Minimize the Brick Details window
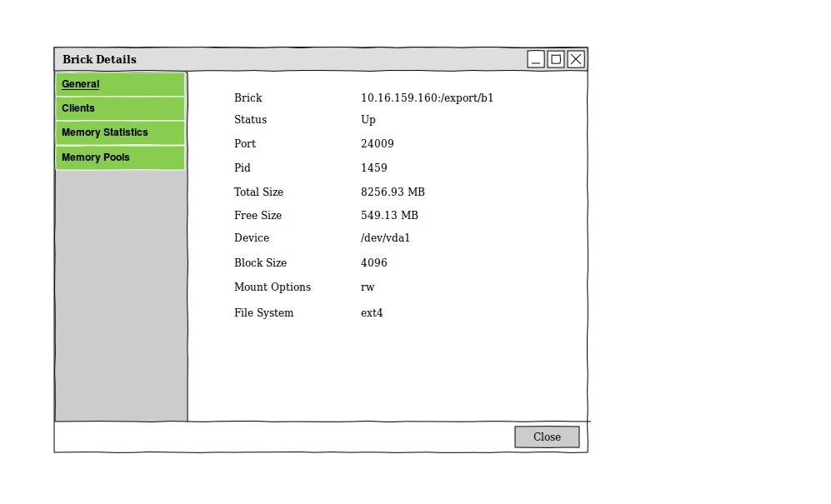Screen dimensions: 831x504 pos(536,59)
